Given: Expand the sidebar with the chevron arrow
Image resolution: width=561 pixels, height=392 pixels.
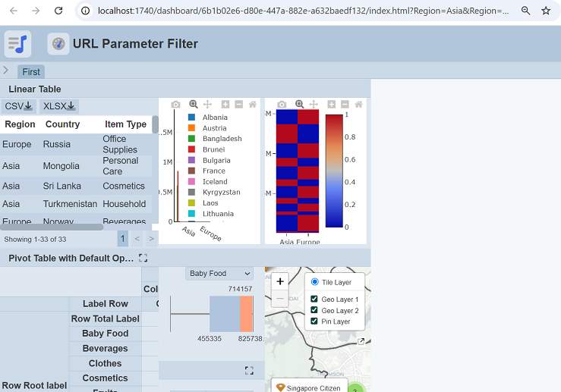Looking at the screenshot, I should pyautogui.click(x=6, y=71).
